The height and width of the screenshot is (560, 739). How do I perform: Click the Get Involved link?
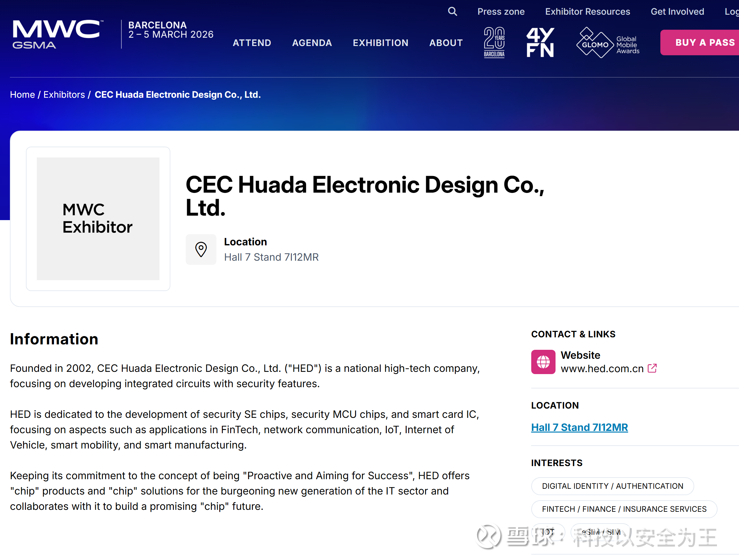[x=677, y=12]
